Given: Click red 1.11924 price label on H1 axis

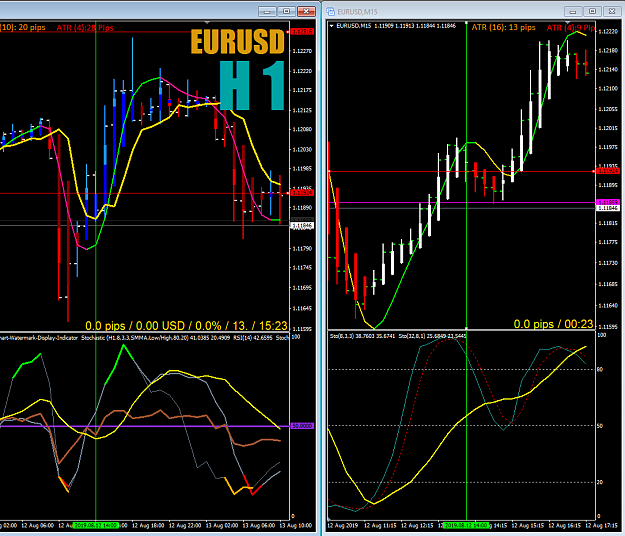Looking at the screenshot, I should click(303, 193).
